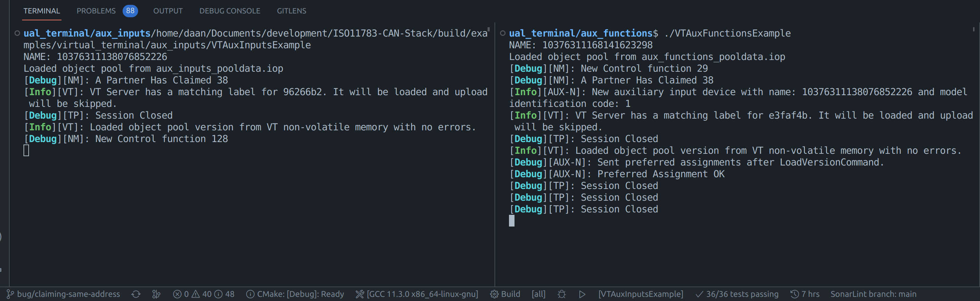Open the [VTAuxInputsExample] launch target selector

click(641, 294)
